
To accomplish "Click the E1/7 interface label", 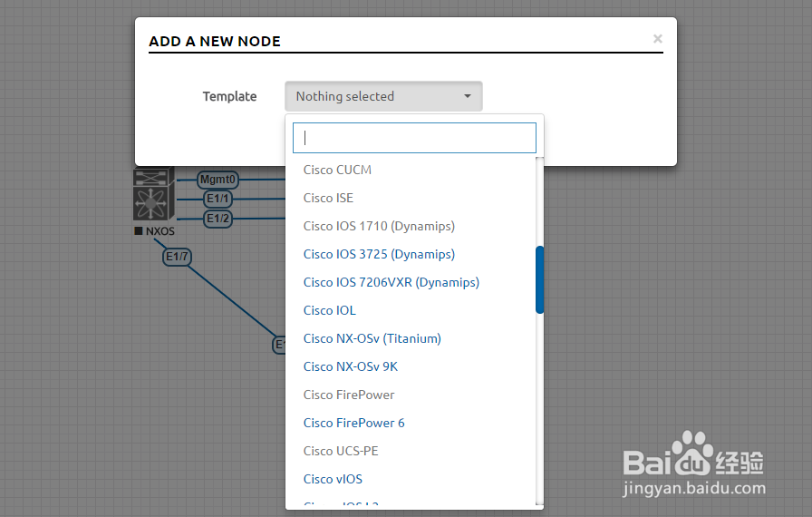I will [x=177, y=257].
